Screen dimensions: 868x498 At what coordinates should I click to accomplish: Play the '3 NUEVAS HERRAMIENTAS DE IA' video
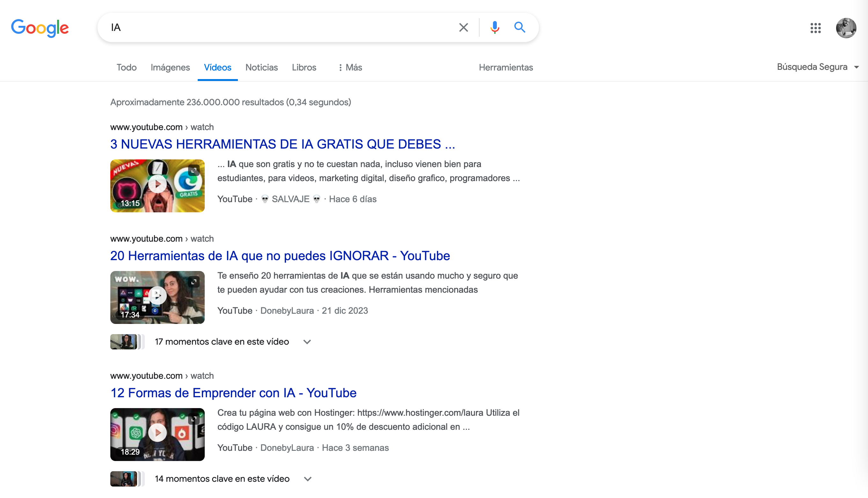pos(157,184)
